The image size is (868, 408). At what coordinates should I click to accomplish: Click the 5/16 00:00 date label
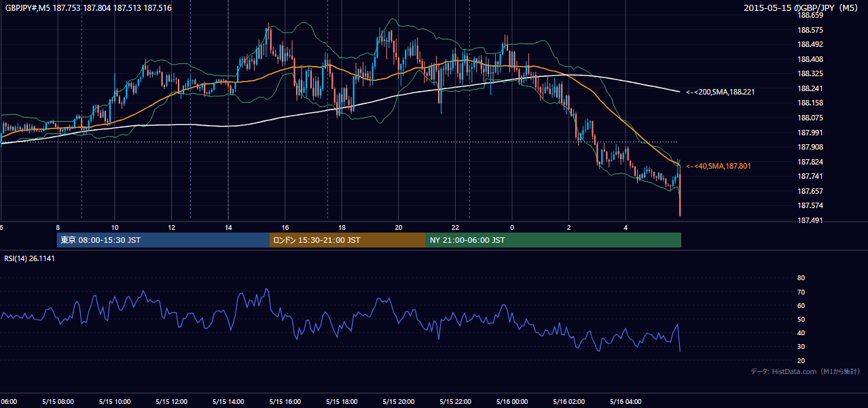[x=511, y=402]
